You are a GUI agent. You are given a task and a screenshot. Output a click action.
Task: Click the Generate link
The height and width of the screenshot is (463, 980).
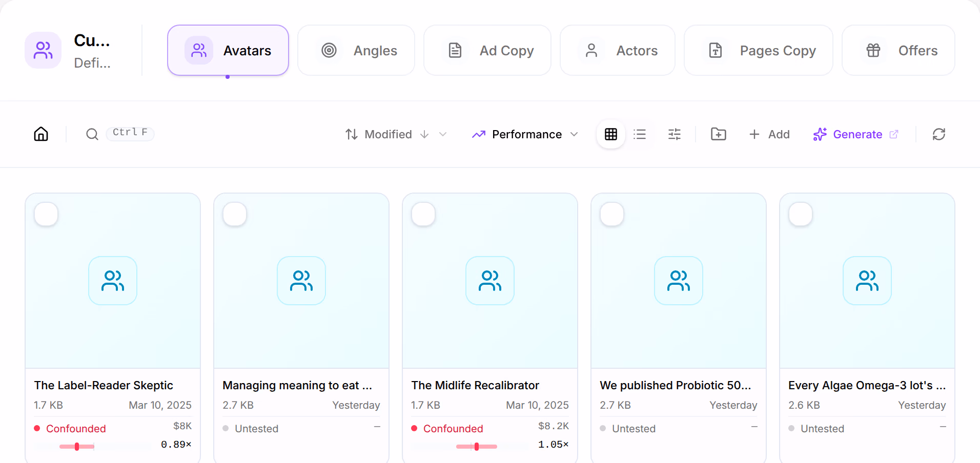(855, 134)
